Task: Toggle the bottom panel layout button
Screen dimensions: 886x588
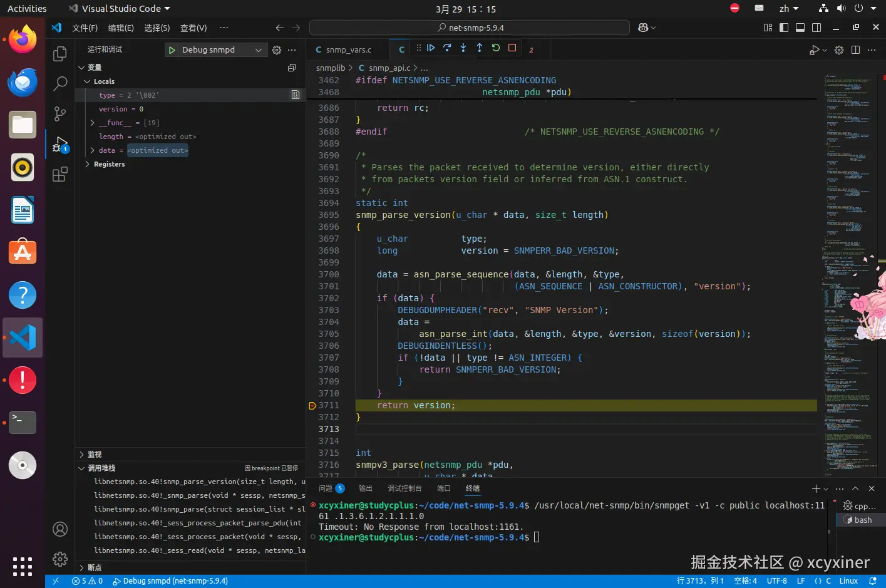Action: pyautogui.click(x=800, y=28)
